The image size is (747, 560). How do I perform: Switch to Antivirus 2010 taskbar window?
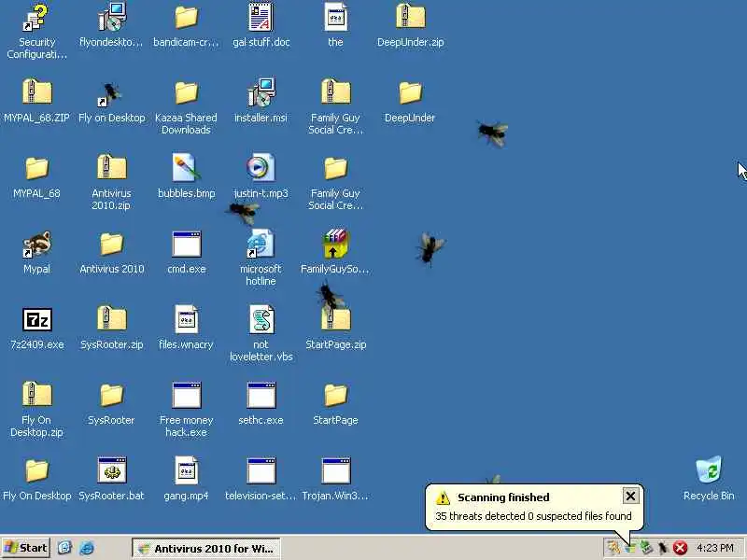click(x=205, y=549)
